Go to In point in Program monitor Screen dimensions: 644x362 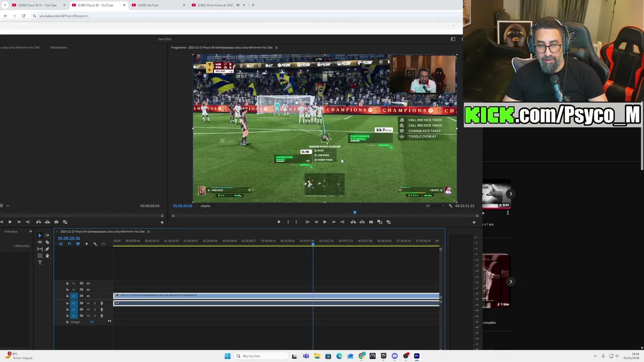coord(307,222)
